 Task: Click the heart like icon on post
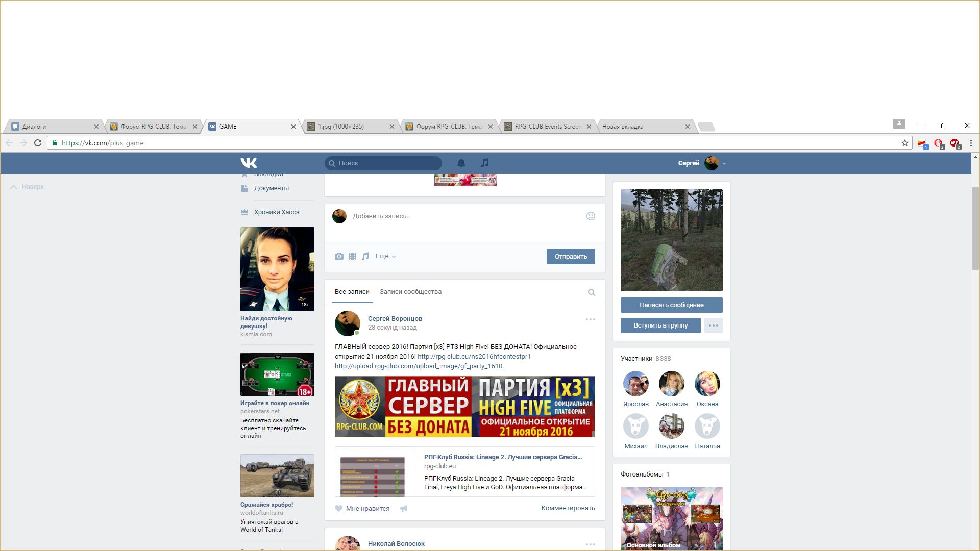[x=338, y=508]
